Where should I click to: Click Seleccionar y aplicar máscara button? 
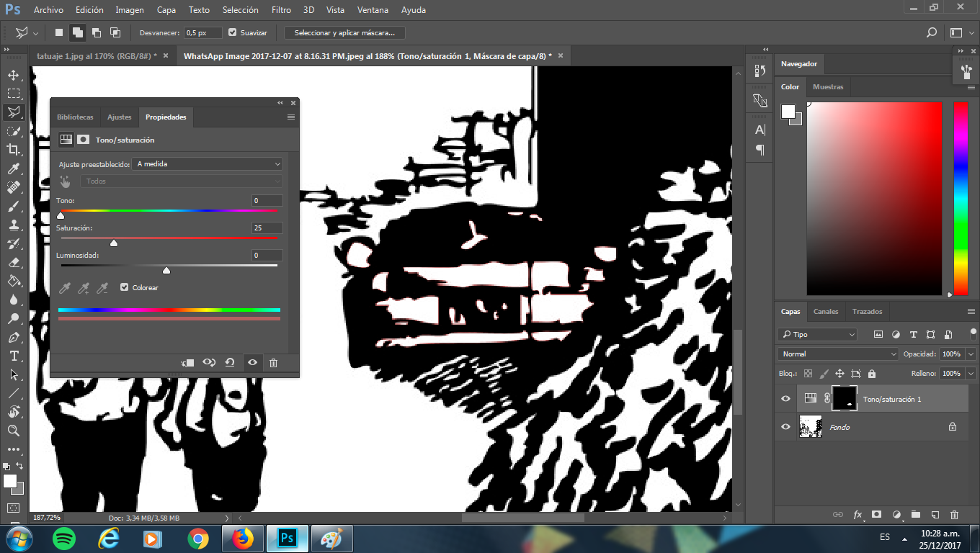pyautogui.click(x=345, y=33)
